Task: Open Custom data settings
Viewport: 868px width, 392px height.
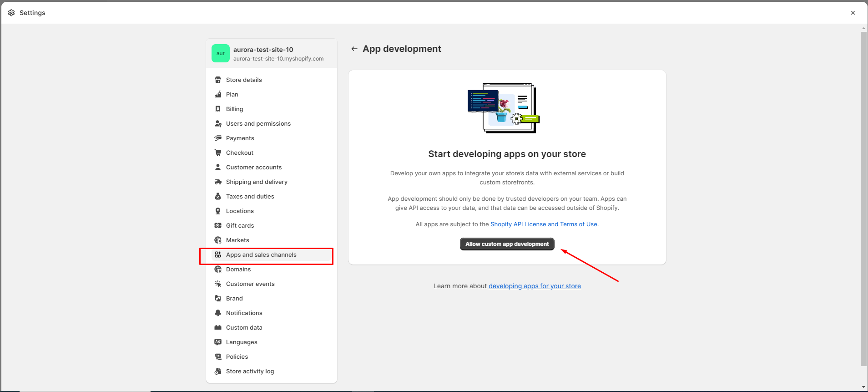Action: [272, 327]
